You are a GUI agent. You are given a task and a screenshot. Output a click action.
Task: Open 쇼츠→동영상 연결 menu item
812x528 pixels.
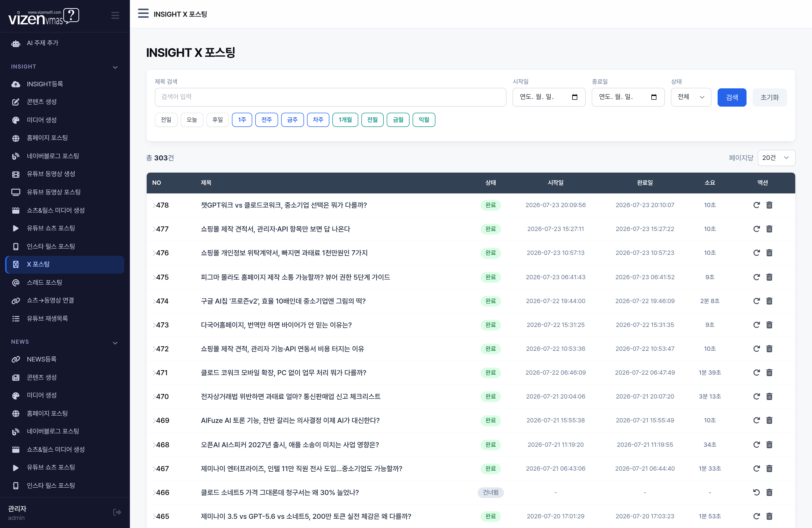(65, 300)
